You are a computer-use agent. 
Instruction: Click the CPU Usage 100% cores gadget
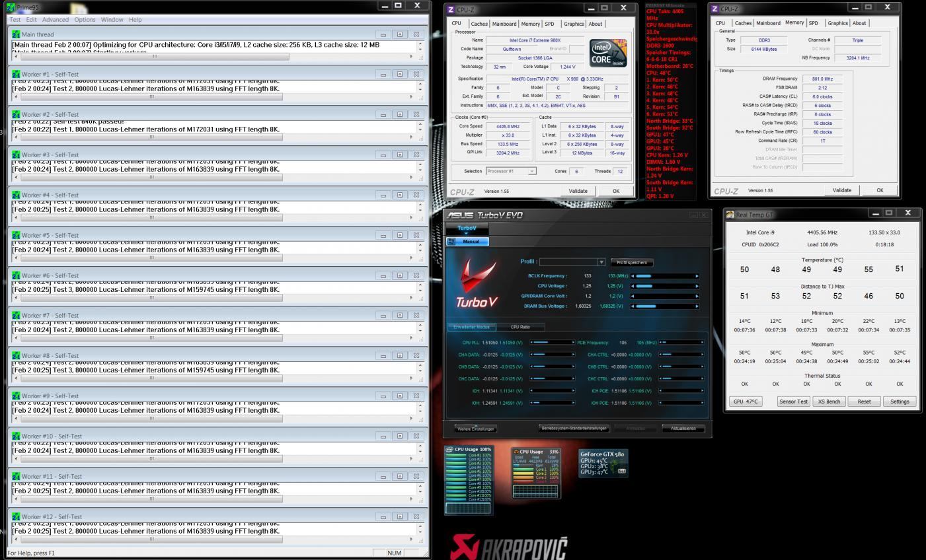coord(469,480)
